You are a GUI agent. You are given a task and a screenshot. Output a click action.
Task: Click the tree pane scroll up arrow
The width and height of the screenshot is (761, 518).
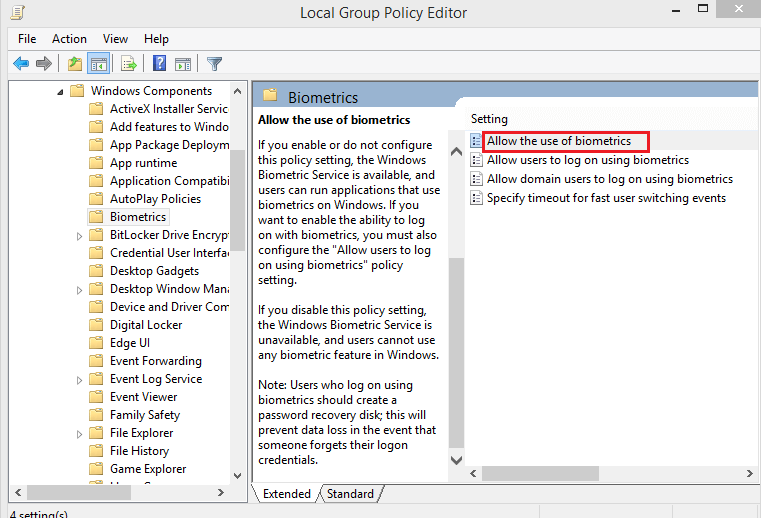point(237,91)
